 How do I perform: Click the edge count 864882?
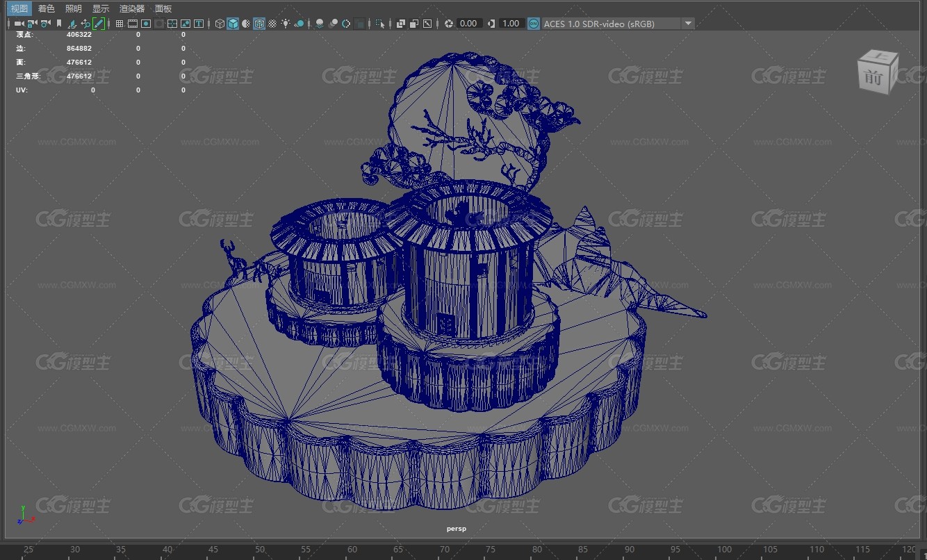(79, 49)
